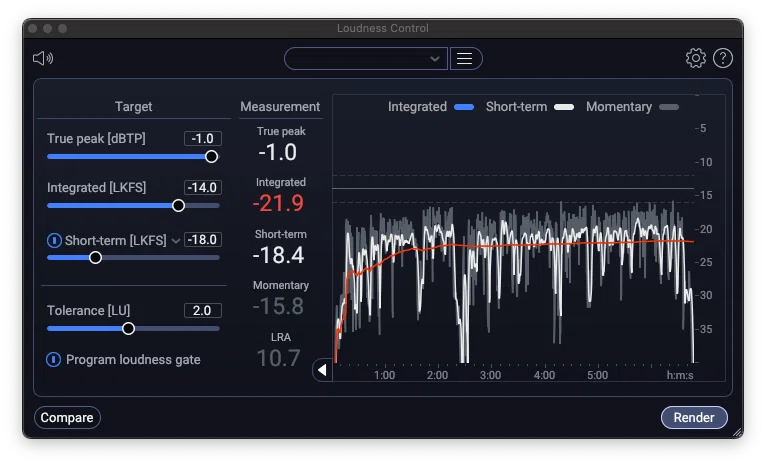Toggle Short-term LKFS power button
The height and width of the screenshot is (465, 766).
pyautogui.click(x=54, y=240)
